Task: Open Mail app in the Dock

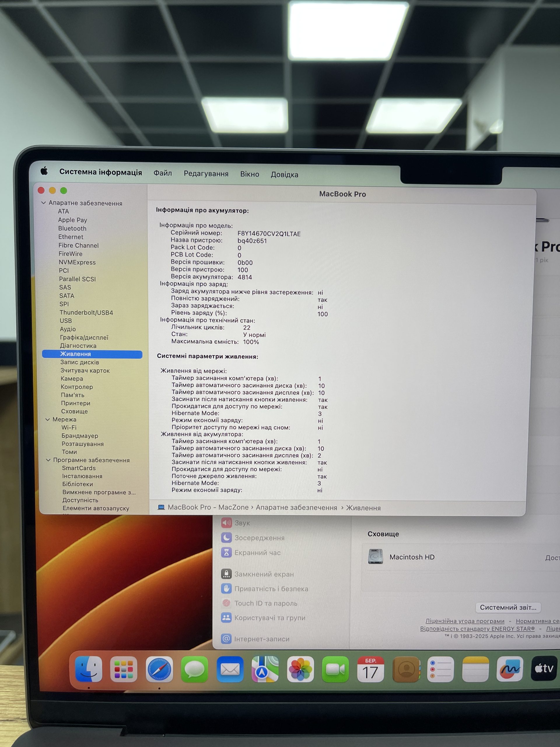Action: pyautogui.click(x=230, y=669)
